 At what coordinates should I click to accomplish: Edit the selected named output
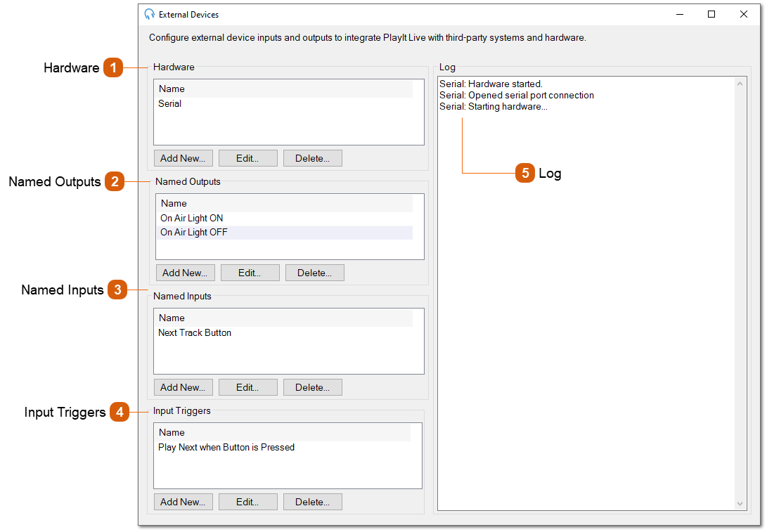250,273
